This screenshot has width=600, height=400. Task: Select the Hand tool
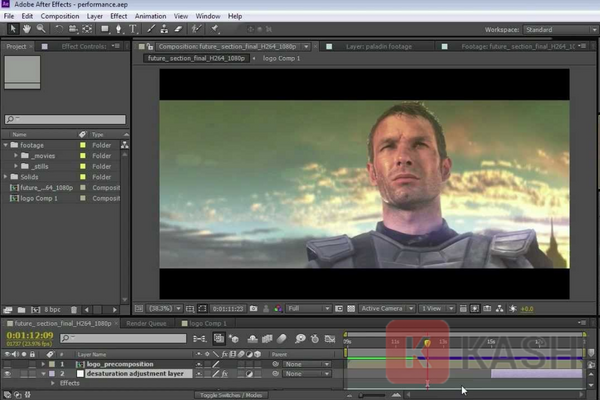point(26,29)
